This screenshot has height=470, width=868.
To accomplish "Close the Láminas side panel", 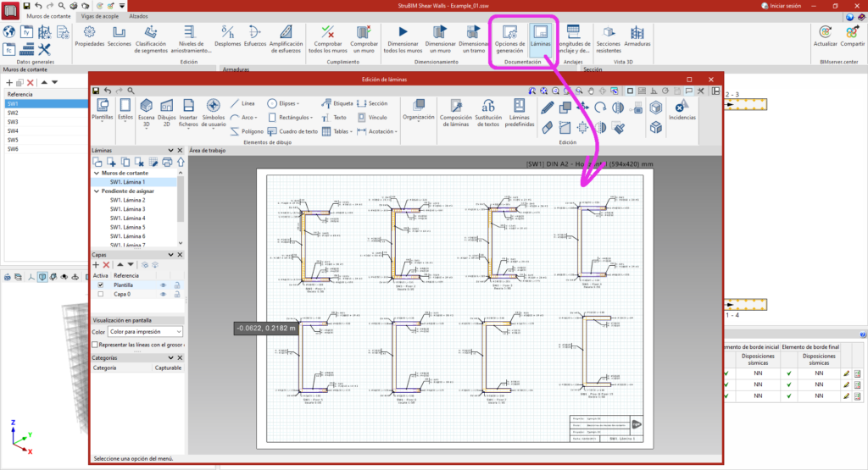I will [x=180, y=151].
